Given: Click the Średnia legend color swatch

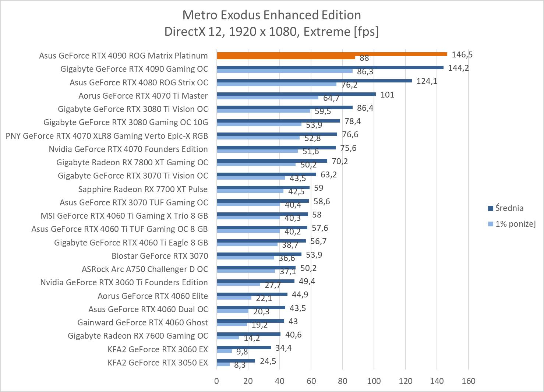Looking at the screenshot, I should [490, 208].
